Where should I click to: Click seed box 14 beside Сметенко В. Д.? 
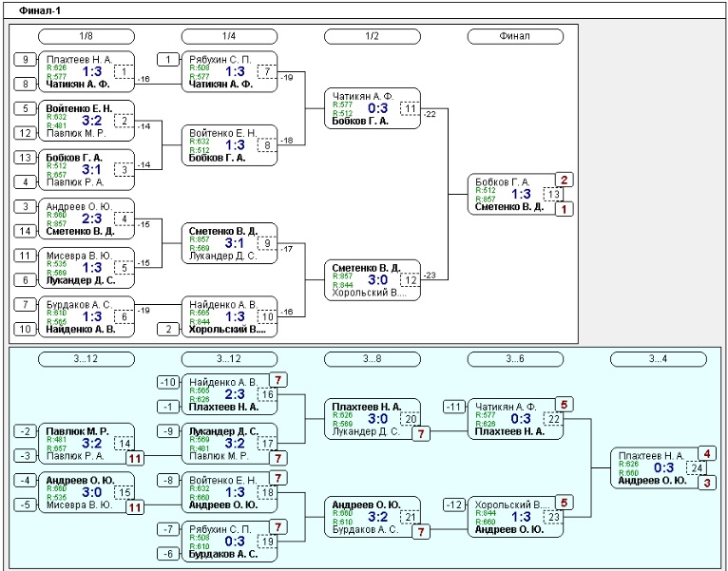(25, 231)
